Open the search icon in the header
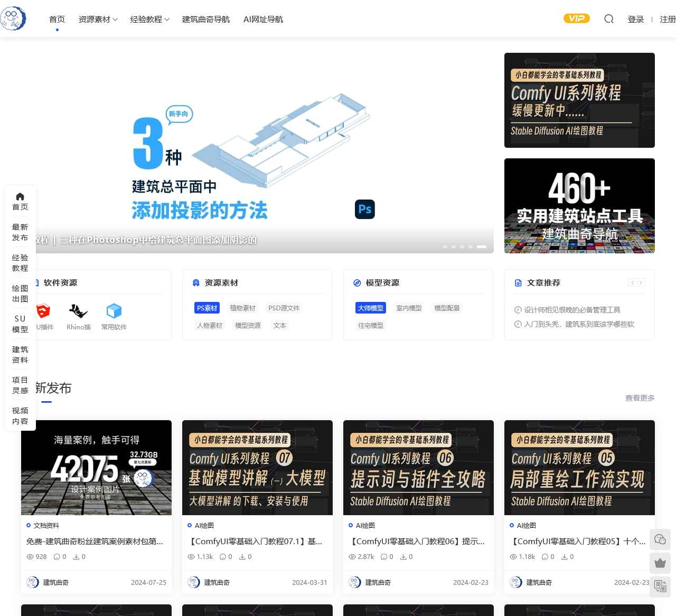This screenshot has width=676, height=616. tap(609, 19)
